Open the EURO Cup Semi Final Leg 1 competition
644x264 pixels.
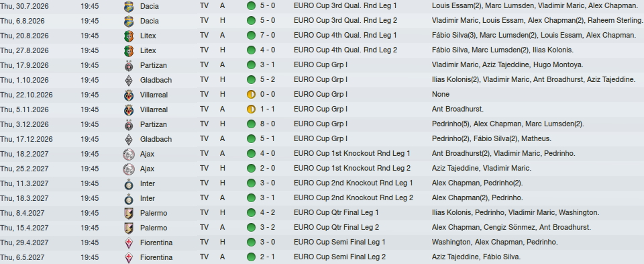339,243
